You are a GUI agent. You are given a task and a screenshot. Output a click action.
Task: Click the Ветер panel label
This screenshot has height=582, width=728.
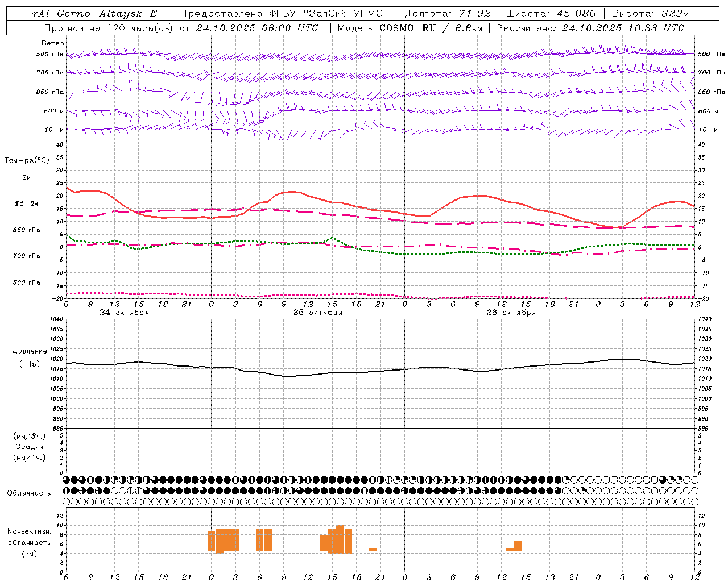(53, 43)
